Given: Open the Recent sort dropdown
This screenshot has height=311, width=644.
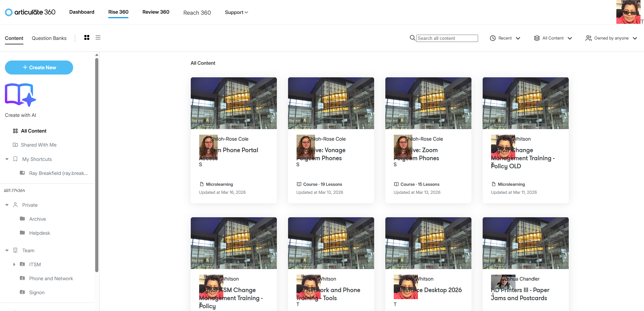Looking at the screenshot, I should [505, 38].
